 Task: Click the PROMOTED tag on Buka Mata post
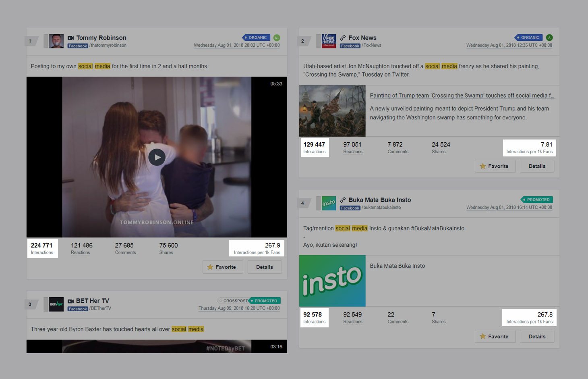tap(537, 200)
